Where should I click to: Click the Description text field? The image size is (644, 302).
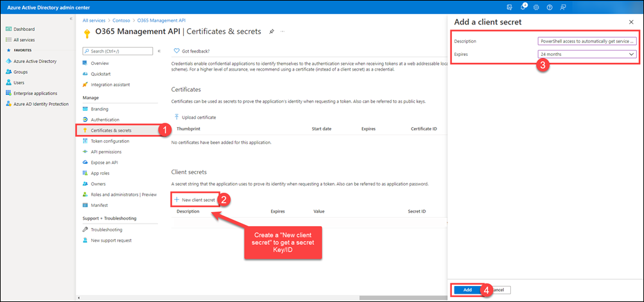pos(587,42)
